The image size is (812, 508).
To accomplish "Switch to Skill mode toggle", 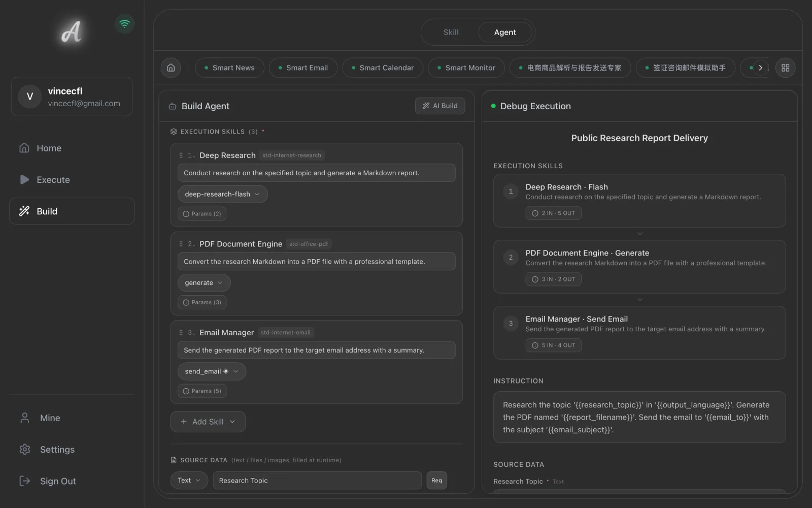I will click(x=451, y=32).
